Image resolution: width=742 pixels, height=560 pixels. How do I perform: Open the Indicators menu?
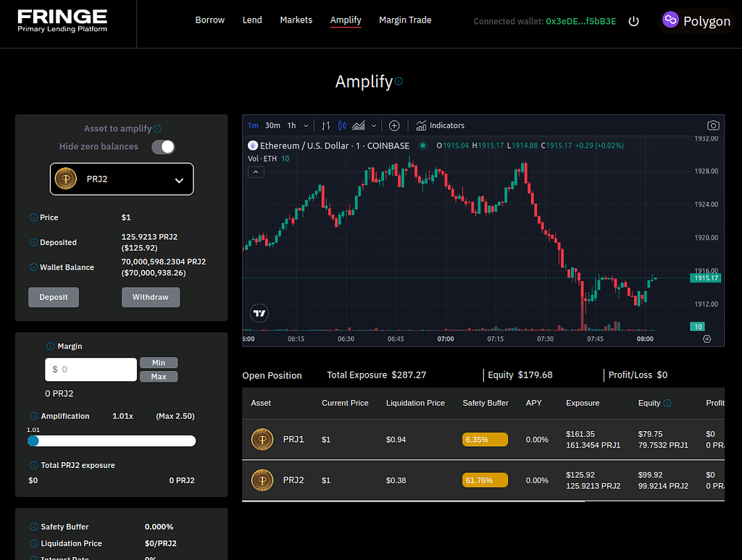click(x=440, y=125)
